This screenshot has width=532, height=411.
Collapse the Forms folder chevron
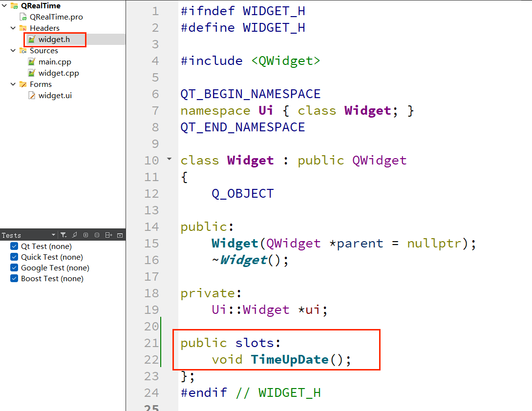(x=13, y=84)
